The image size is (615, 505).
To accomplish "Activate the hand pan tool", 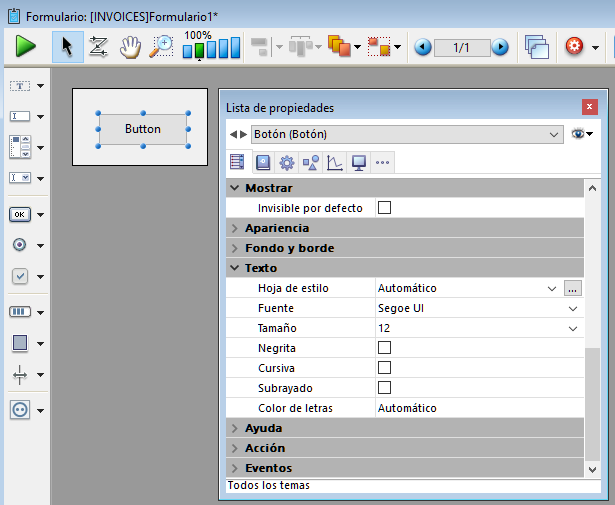I will 130,46.
